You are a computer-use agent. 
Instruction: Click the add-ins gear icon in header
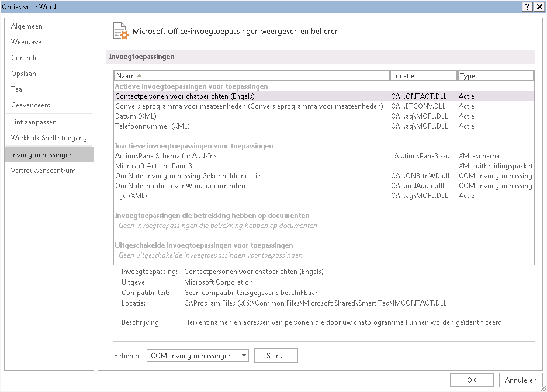pos(120,32)
